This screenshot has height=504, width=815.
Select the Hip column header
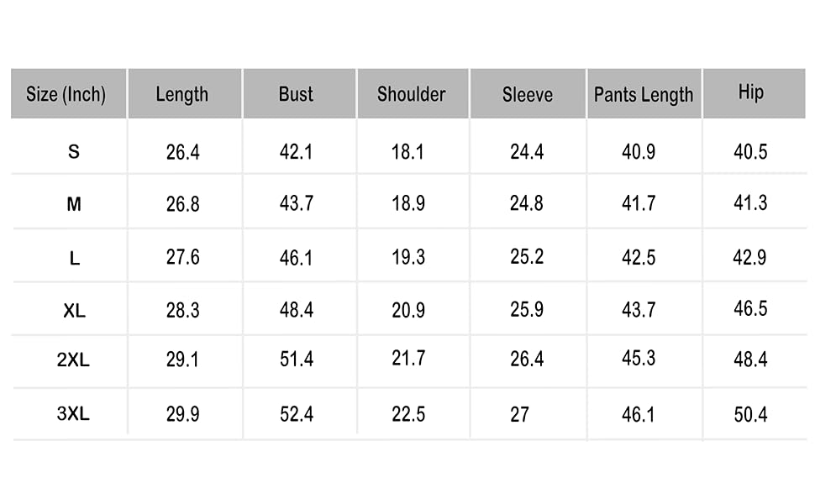click(750, 92)
